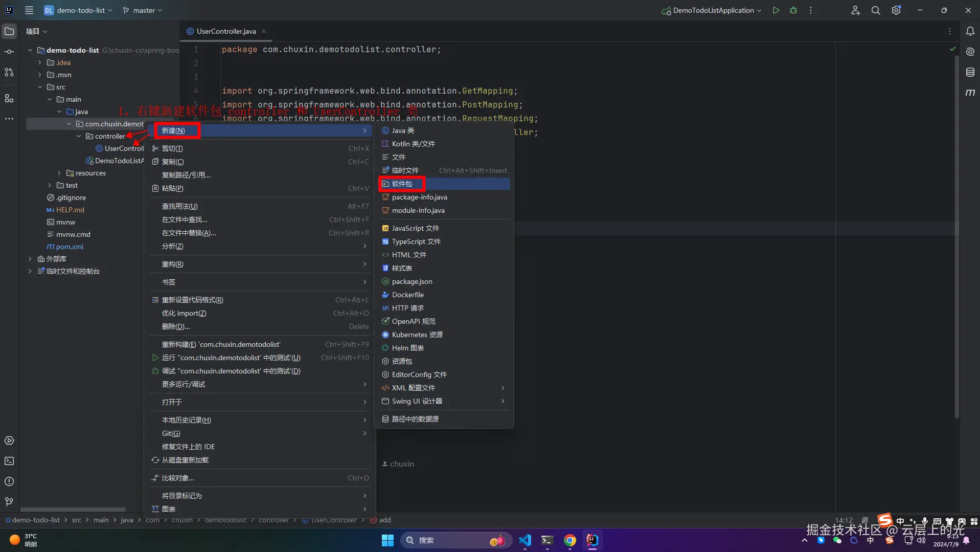Open the Structure tool window
Image resolution: width=980 pixels, height=552 pixels.
pyautogui.click(x=9, y=98)
